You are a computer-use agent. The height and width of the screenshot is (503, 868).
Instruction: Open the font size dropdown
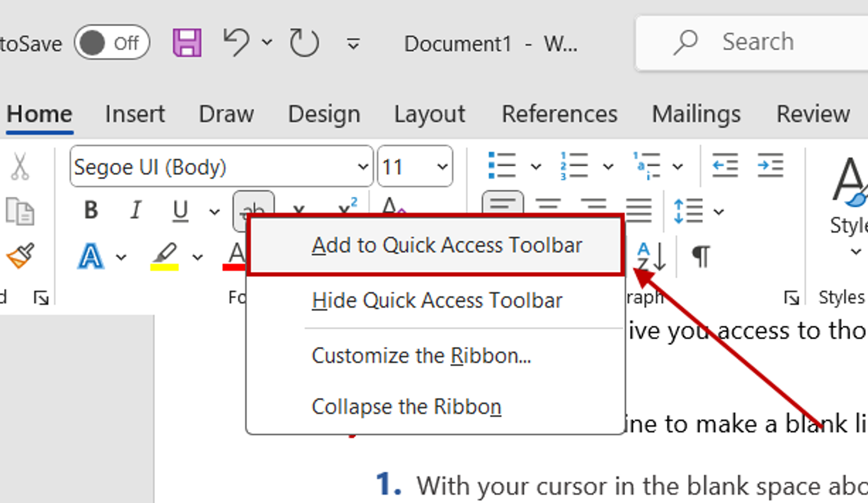pos(442,166)
